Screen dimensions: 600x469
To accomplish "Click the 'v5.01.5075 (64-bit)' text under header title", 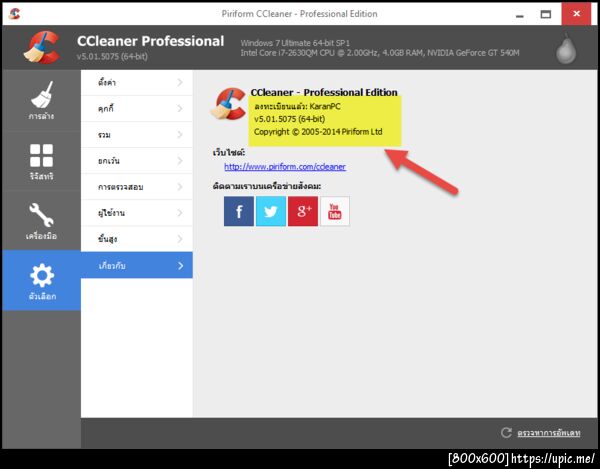I will click(x=112, y=57).
